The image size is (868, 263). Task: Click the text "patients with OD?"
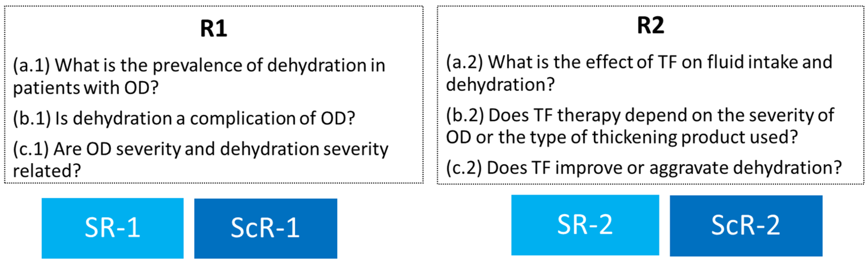coord(86,88)
